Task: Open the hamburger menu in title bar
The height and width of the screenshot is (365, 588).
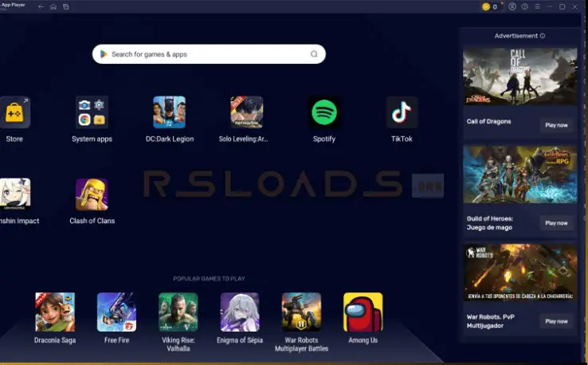Action: point(537,6)
